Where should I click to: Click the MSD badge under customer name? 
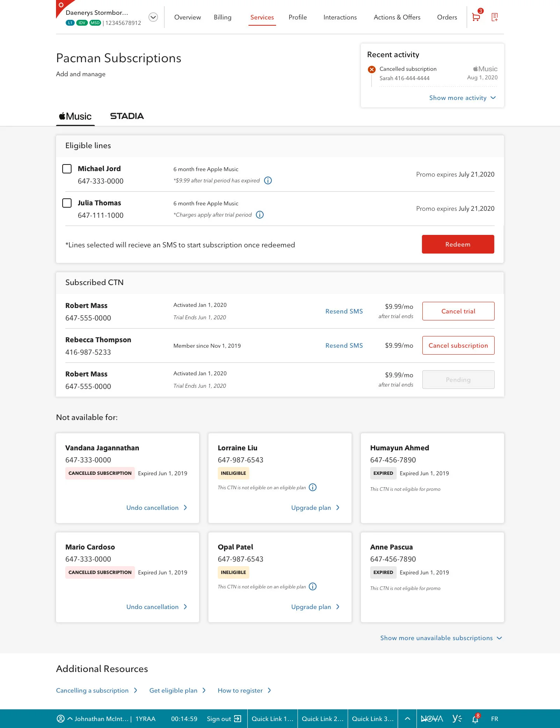pyautogui.click(x=95, y=23)
